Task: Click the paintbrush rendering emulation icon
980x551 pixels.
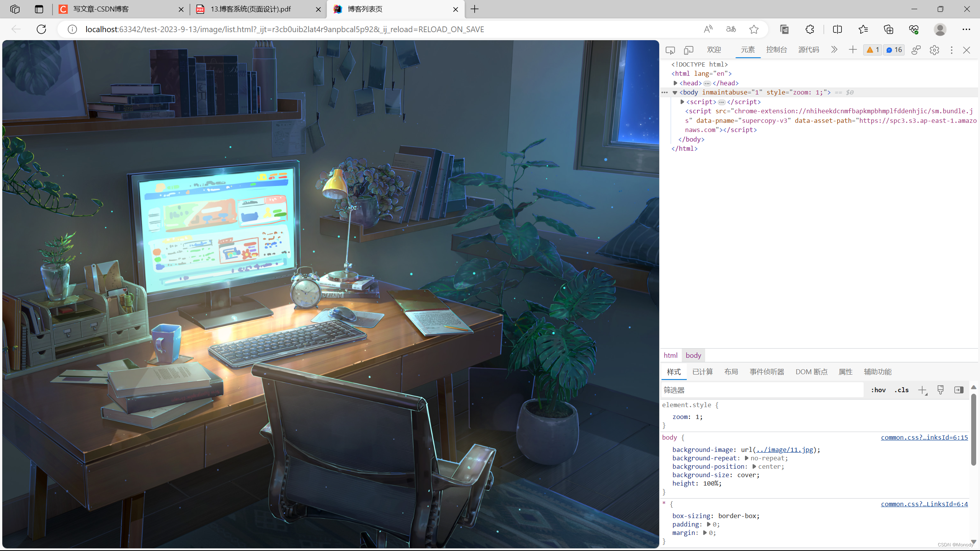Action: click(x=941, y=390)
